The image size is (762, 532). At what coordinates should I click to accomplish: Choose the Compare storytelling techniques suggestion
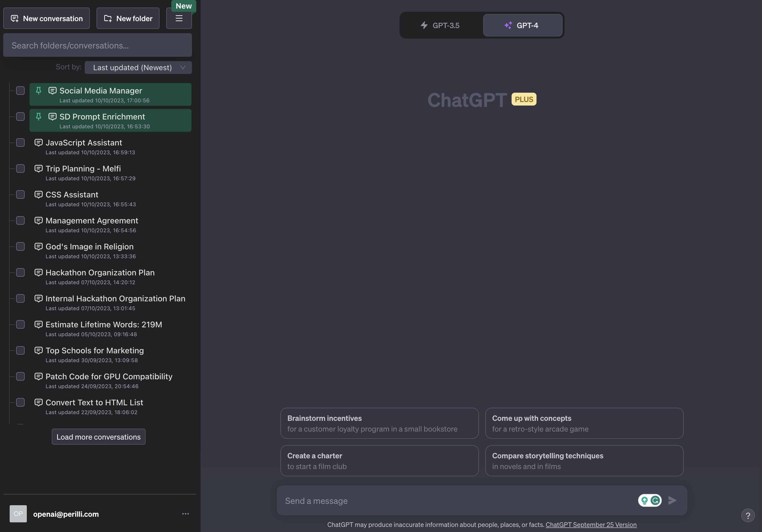(x=584, y=461)
